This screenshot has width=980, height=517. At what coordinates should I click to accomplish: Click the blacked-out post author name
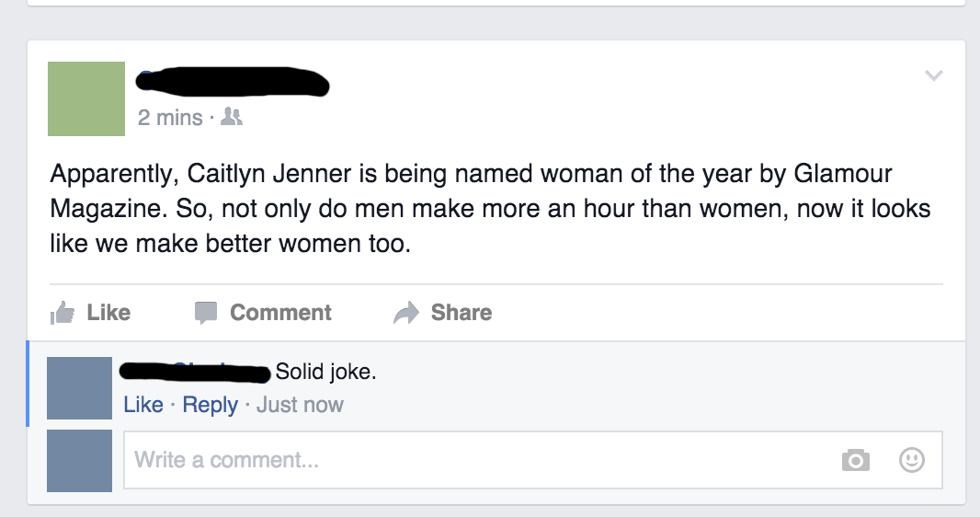point(232,83)
